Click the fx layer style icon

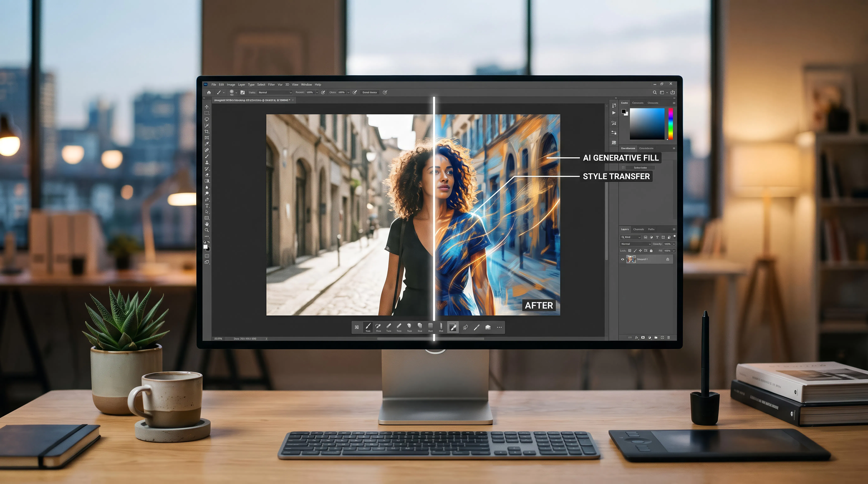(636, 337)
